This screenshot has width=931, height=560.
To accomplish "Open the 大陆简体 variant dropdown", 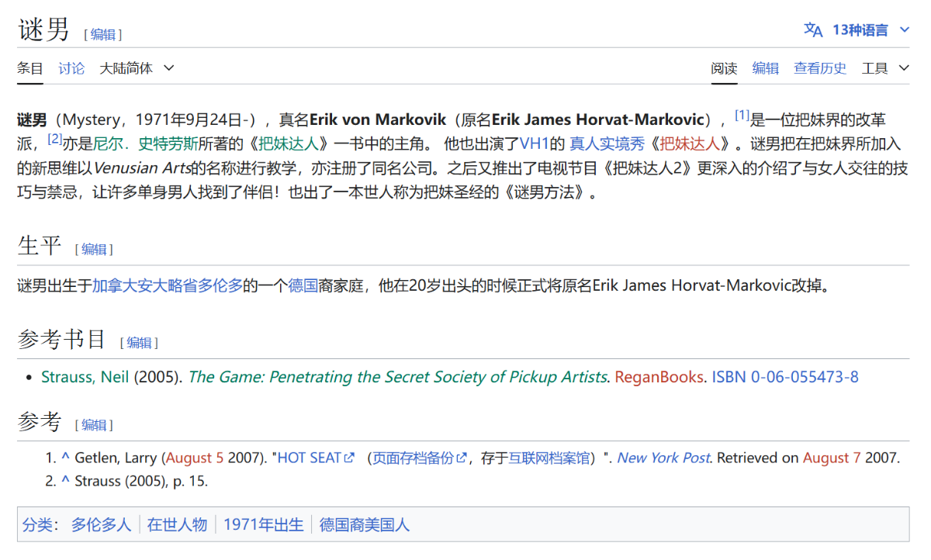I will pos(137,68).
